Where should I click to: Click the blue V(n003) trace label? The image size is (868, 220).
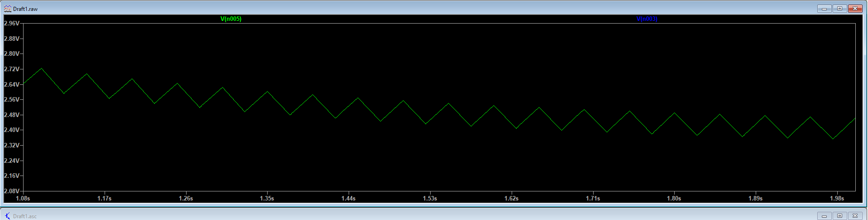pyautogui.click(x=647, y=19)
